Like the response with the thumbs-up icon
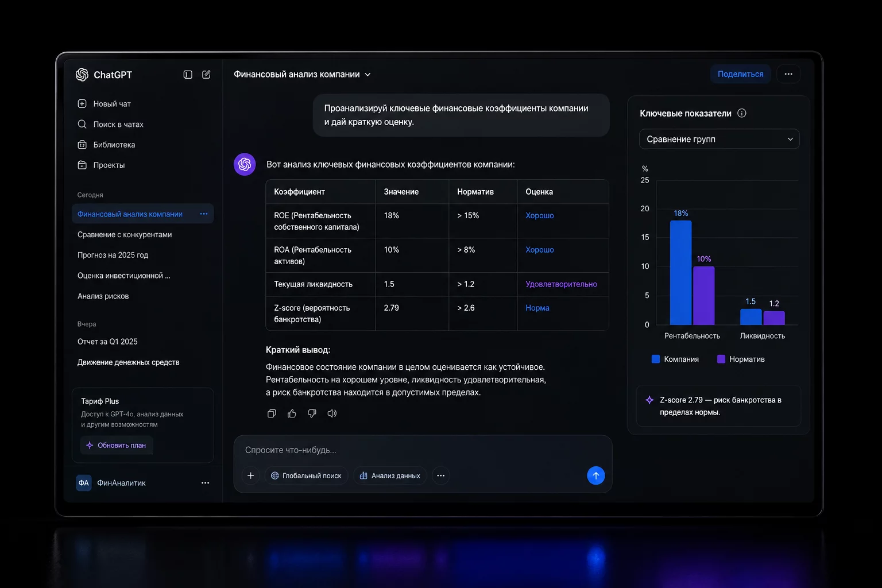Viewport: 882px width, 588px height. pyautogui.click(x=292, y=413)
